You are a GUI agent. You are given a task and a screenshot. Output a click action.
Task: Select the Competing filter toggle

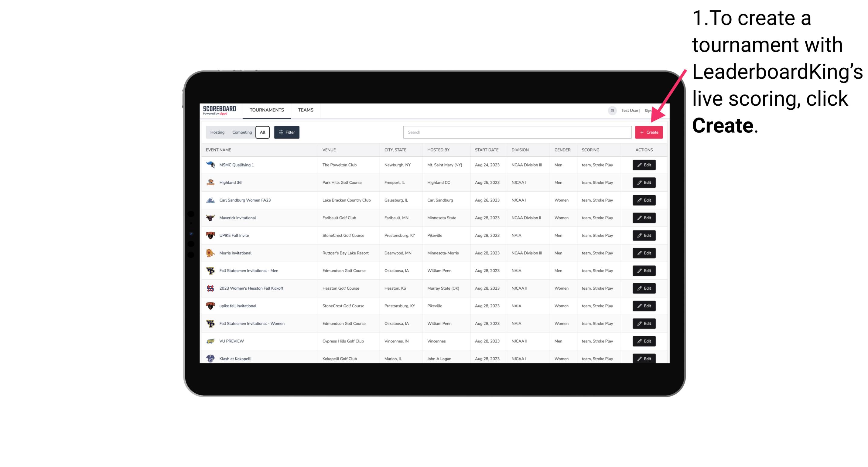[241, 132]
